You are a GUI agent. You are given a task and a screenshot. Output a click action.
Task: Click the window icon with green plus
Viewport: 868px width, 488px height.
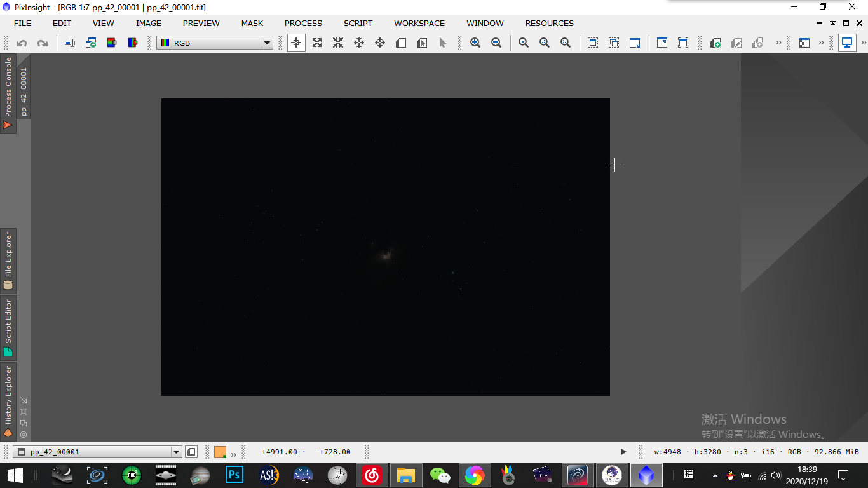pos(91,43)
